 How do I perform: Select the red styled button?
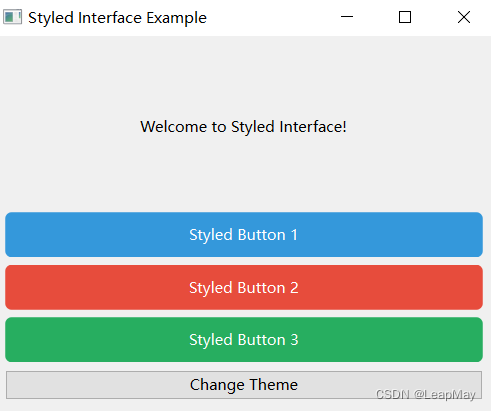(244, 287)
